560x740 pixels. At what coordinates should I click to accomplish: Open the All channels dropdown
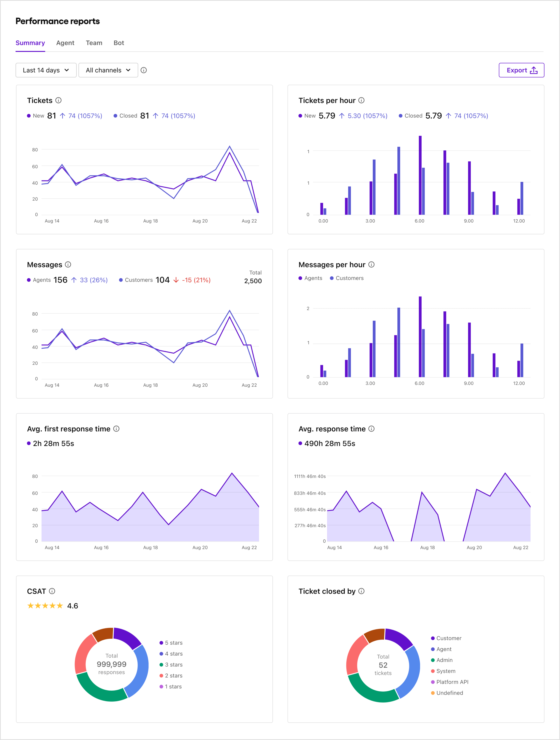(x=108, y=70)
